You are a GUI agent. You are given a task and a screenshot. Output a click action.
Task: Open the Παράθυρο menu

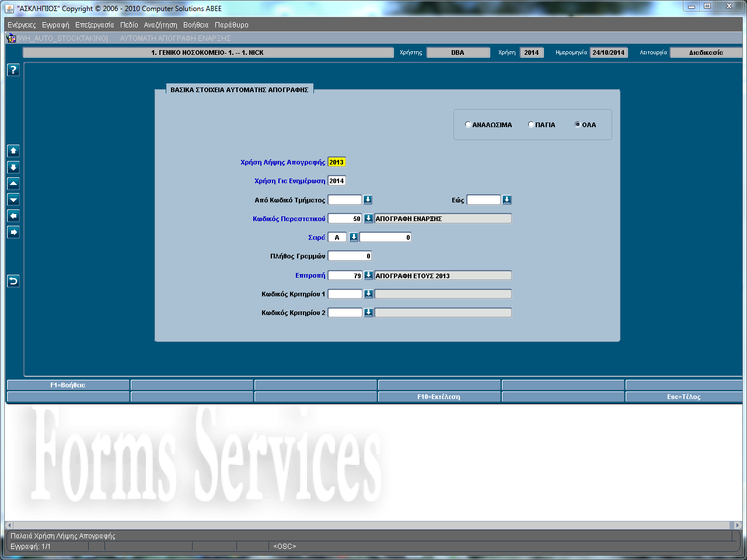(232, 25)
